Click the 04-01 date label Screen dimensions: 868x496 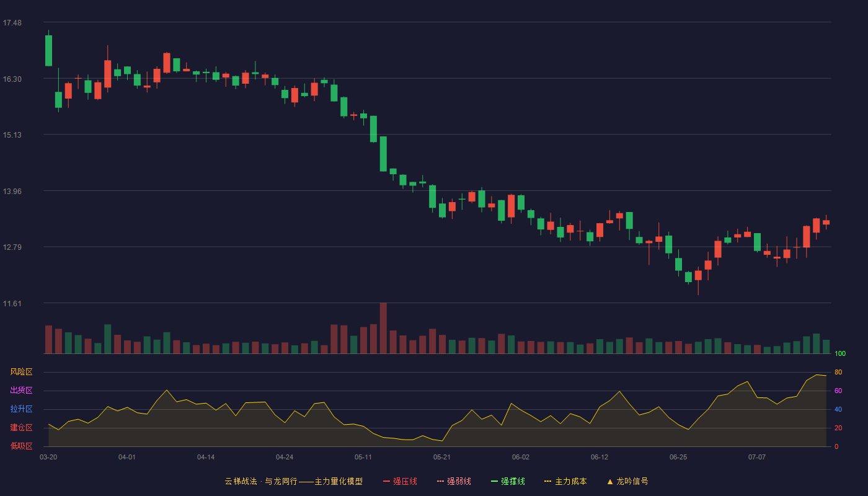tap(127, 457)
